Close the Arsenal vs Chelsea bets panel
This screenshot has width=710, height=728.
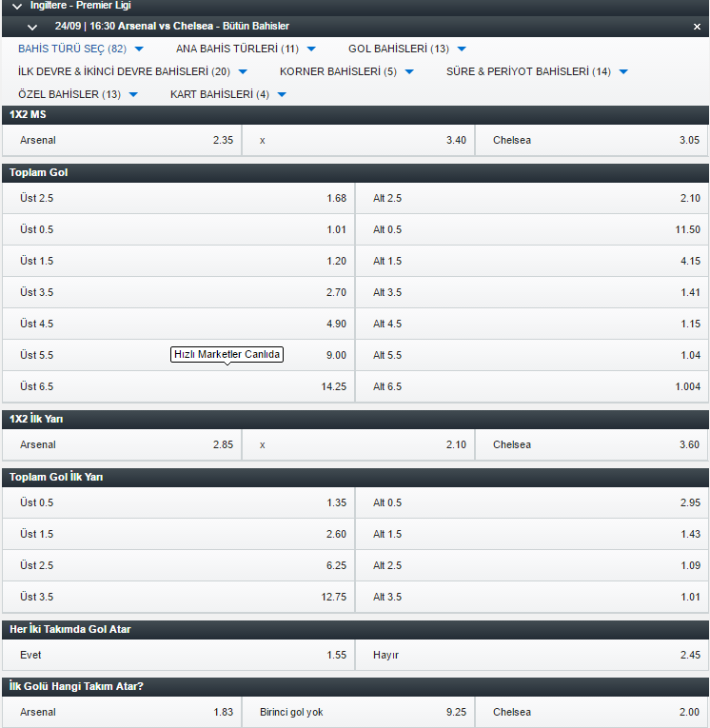click(697, 27)
